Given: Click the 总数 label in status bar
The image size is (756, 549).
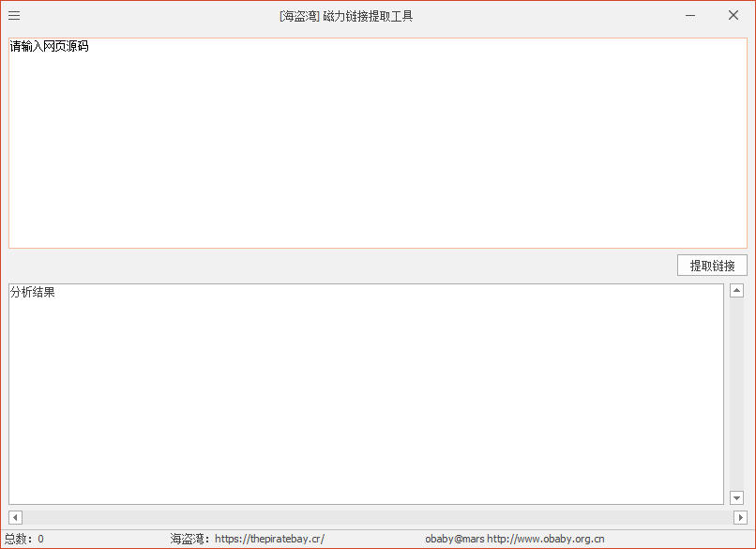Looking at the screenshot, I should click(x=18, y=539).
